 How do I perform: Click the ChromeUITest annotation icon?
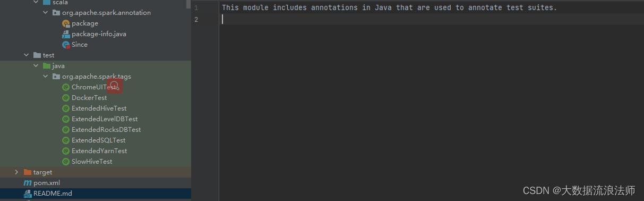66,87
